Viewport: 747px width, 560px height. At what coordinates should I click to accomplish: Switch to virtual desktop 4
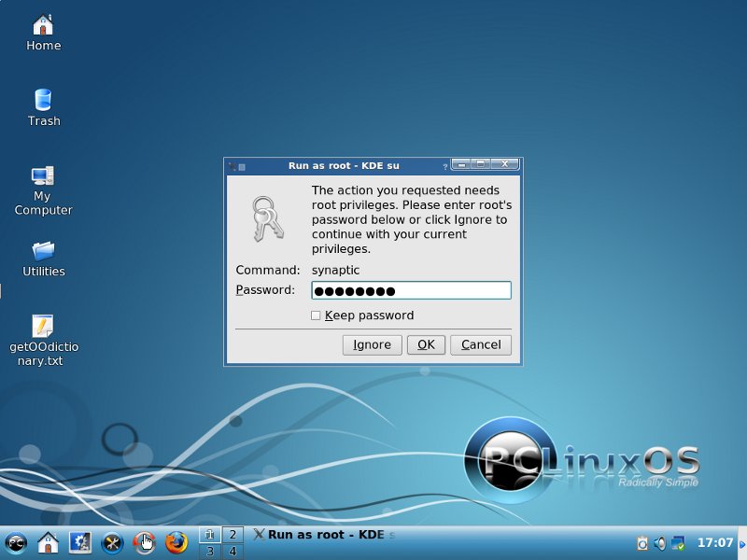click(232, 551)
